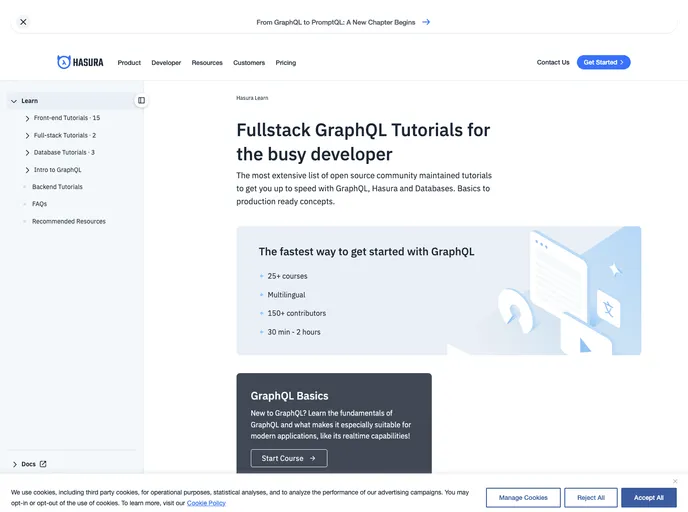Screen dimensions: 688x512
Task: Expand the Docs section chevron
Action: [x=14, y=464]
